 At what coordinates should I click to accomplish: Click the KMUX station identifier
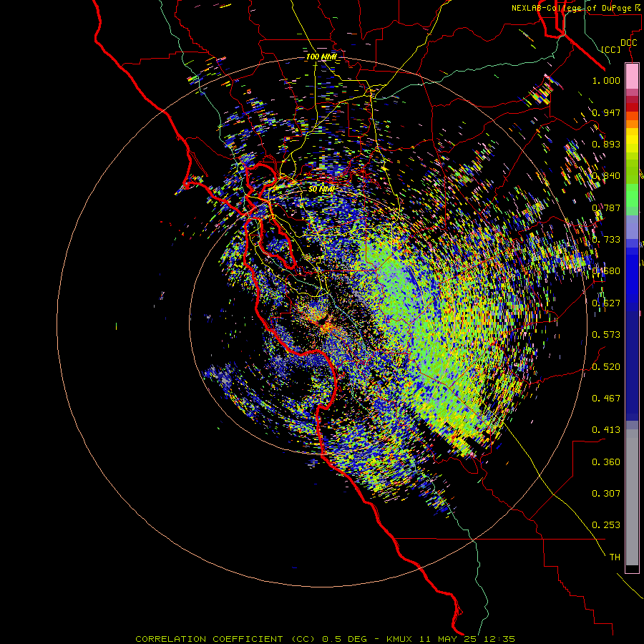pos(399,639)
